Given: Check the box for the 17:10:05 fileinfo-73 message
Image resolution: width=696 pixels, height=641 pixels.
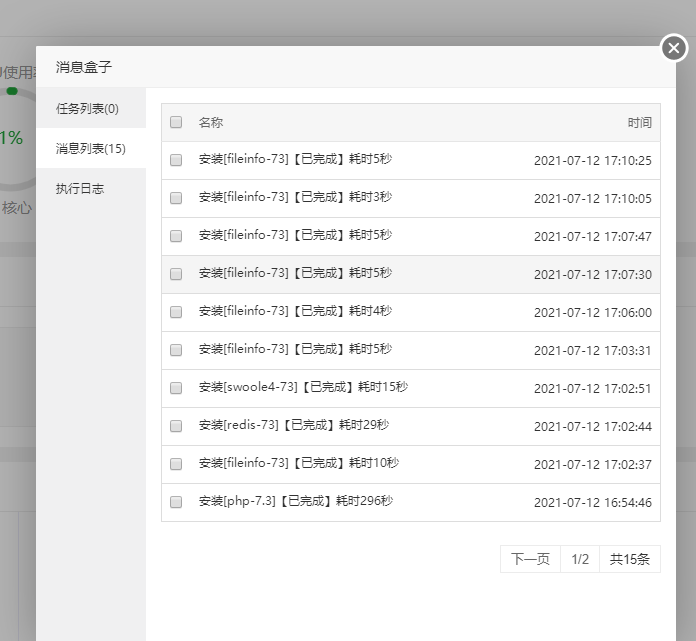Looking at the screenshot, I should pos(176,198).
